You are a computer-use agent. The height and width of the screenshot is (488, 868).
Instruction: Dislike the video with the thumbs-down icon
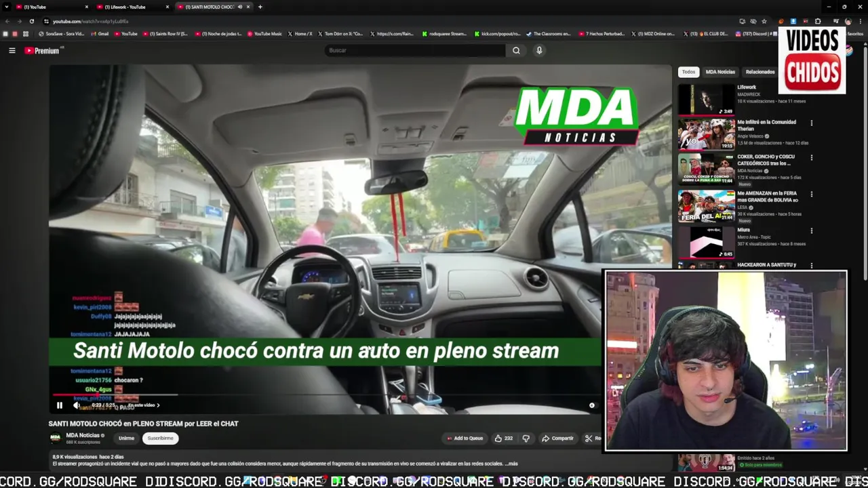(526, 439)
